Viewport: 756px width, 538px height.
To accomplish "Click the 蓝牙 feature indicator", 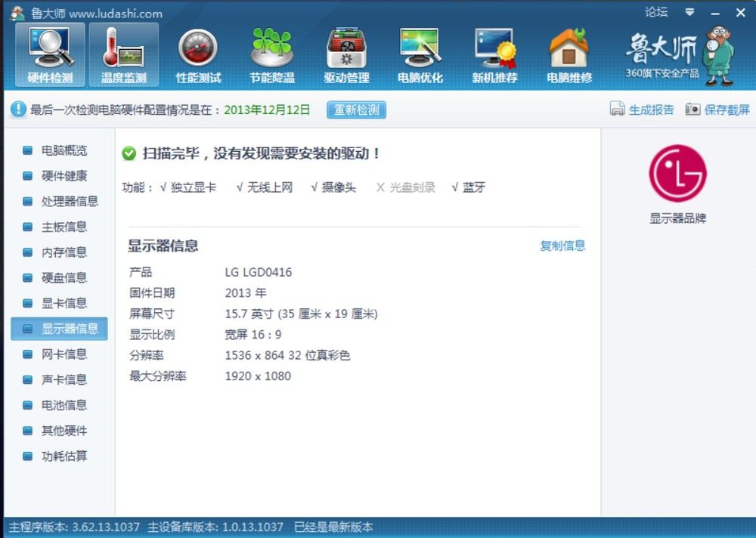I will point(468,187).
